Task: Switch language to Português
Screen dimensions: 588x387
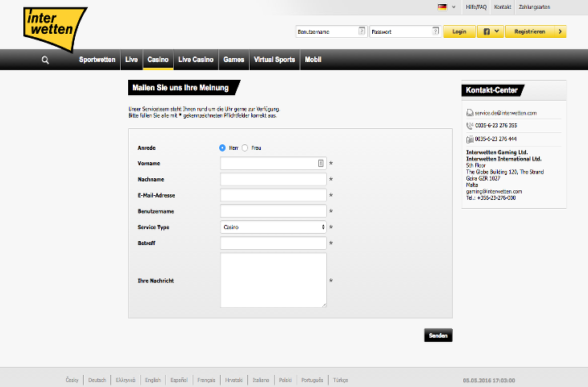Action: pyautogui.click(x=312, y=380)
